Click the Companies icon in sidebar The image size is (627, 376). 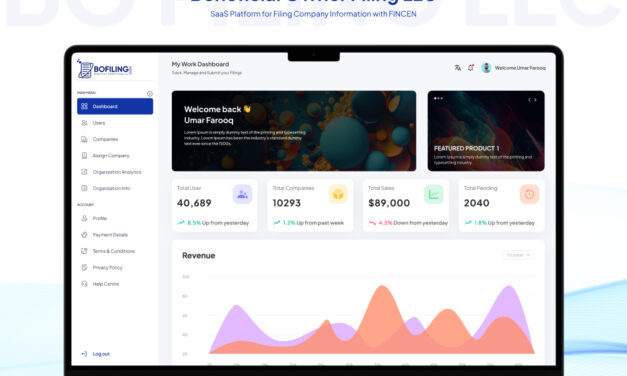84,139
